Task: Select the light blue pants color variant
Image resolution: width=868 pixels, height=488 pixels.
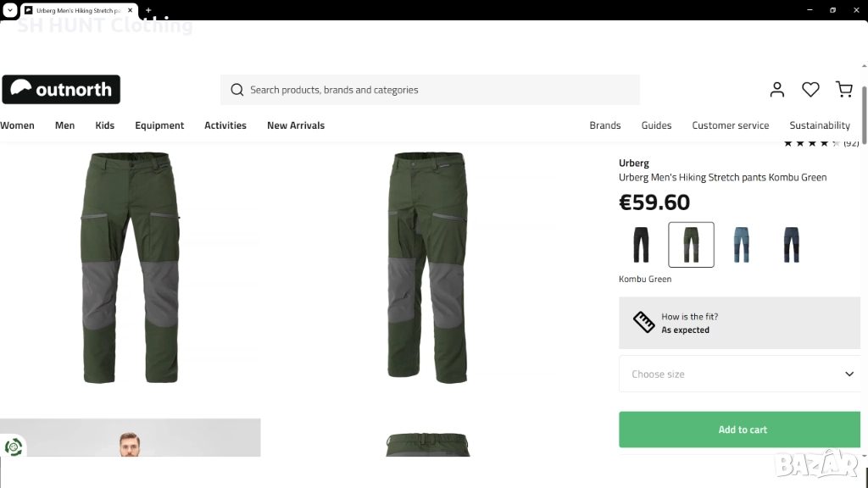Action: [x=742, y=245]
